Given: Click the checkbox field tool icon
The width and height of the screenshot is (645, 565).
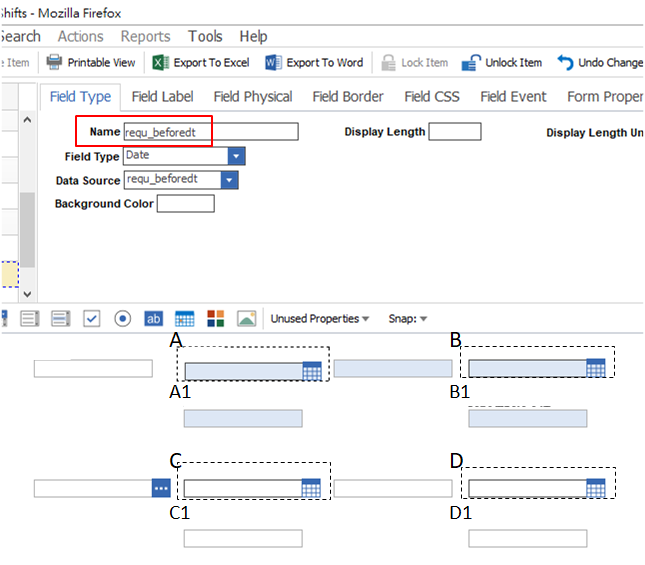Looking at the screenshot, I should pyautogui.click(x=92, y=319).
